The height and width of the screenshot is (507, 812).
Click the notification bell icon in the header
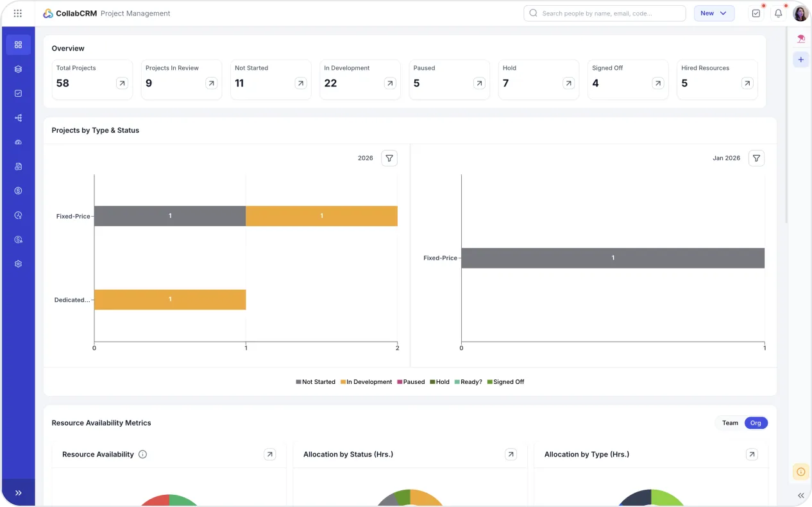tap(778, 13)
